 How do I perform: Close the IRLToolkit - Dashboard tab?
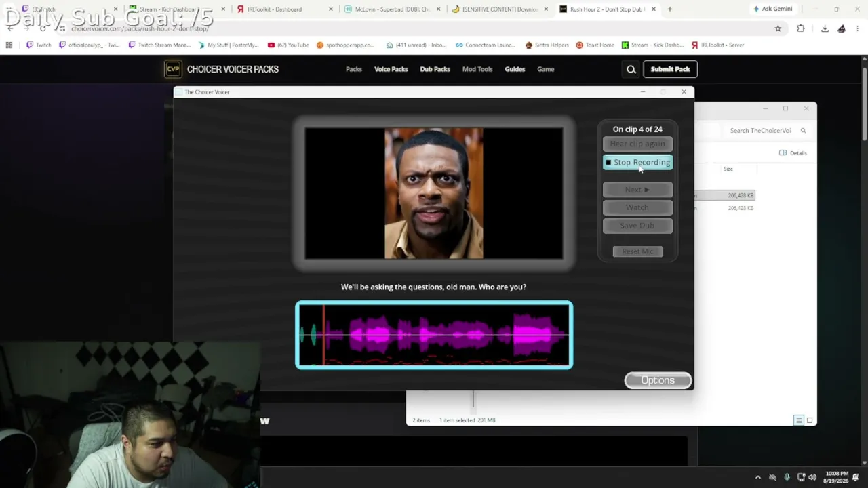[x=331, y=9]
